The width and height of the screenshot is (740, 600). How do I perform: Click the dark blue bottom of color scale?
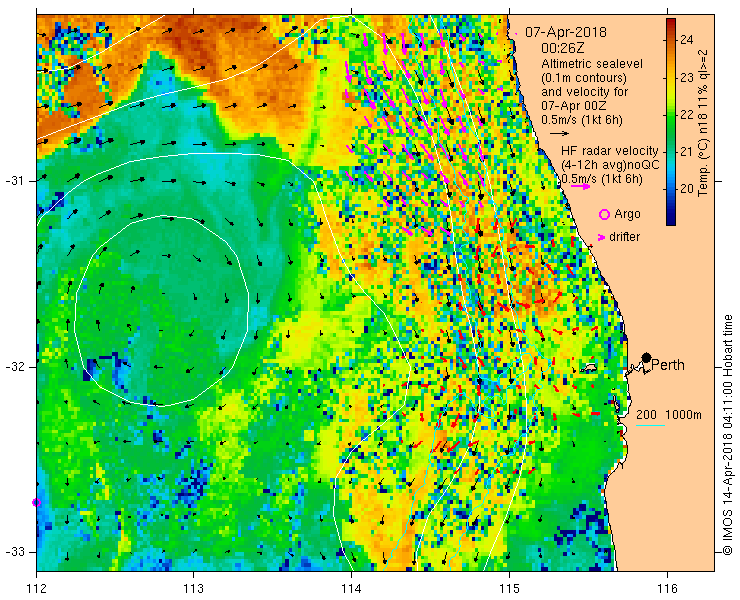[x=671, y=220]
